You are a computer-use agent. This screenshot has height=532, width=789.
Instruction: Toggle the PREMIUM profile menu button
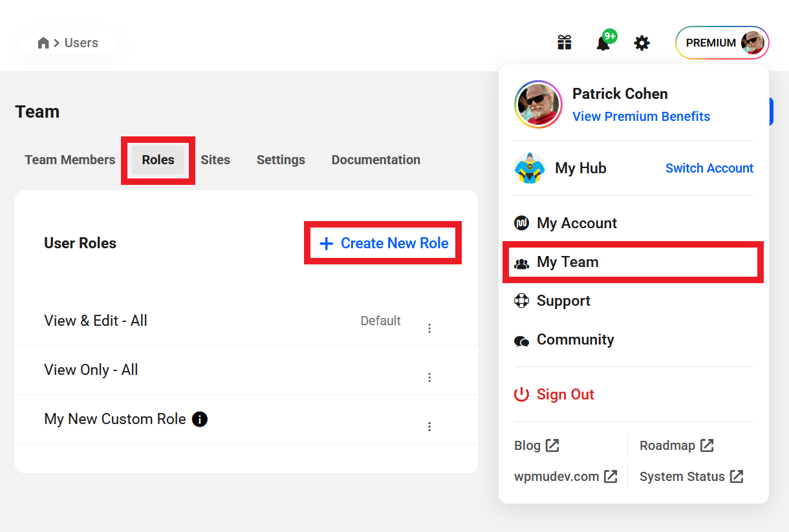coord(722,43)
